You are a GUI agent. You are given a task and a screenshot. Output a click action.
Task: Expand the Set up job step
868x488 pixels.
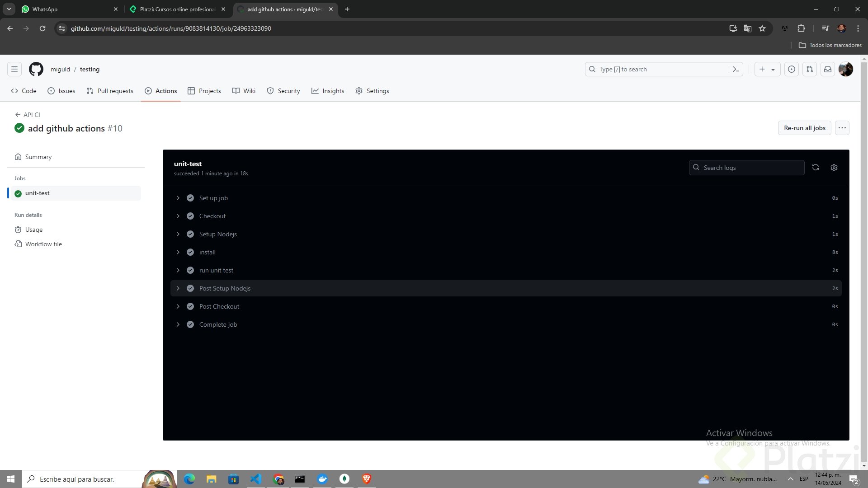tap(178, 198)
